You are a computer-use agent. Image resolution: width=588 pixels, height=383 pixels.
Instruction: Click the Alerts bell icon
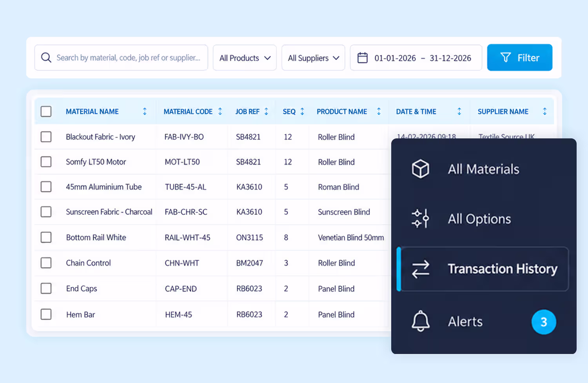(x=420, y=321)
